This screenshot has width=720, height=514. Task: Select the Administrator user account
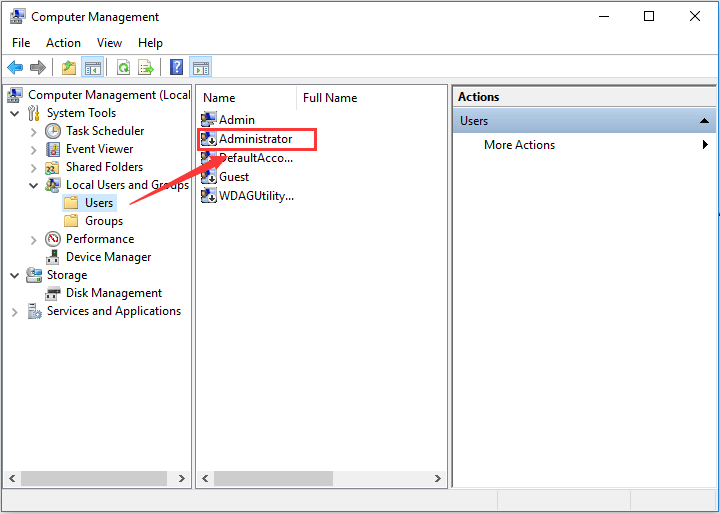(255, 139)
